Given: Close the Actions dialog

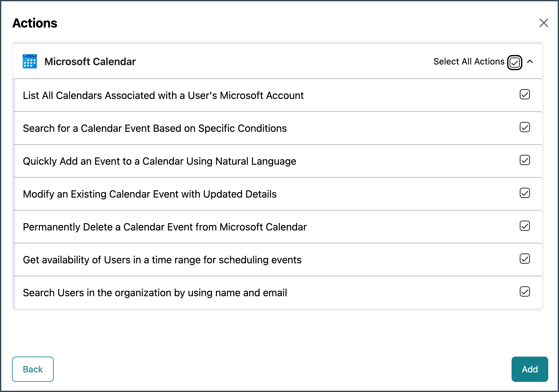Looking at the screenshot, I should [x=544, y=23].
